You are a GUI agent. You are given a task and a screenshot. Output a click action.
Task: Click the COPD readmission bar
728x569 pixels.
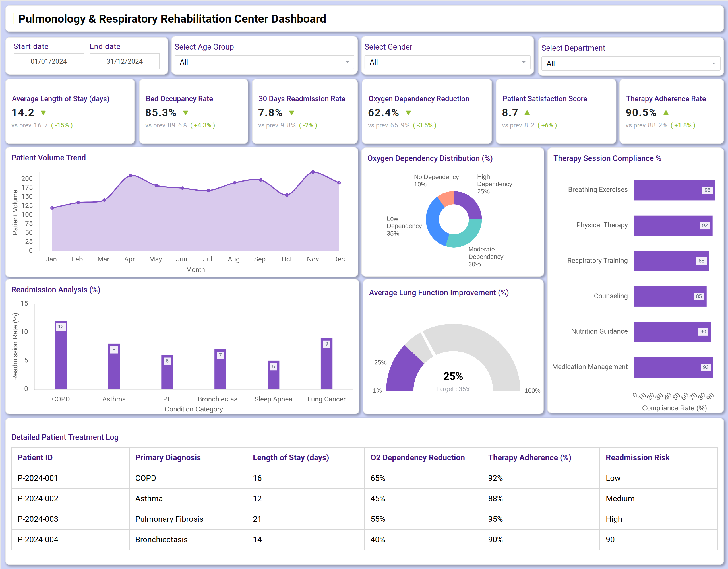pyautogui.click(x=61, y=355)
